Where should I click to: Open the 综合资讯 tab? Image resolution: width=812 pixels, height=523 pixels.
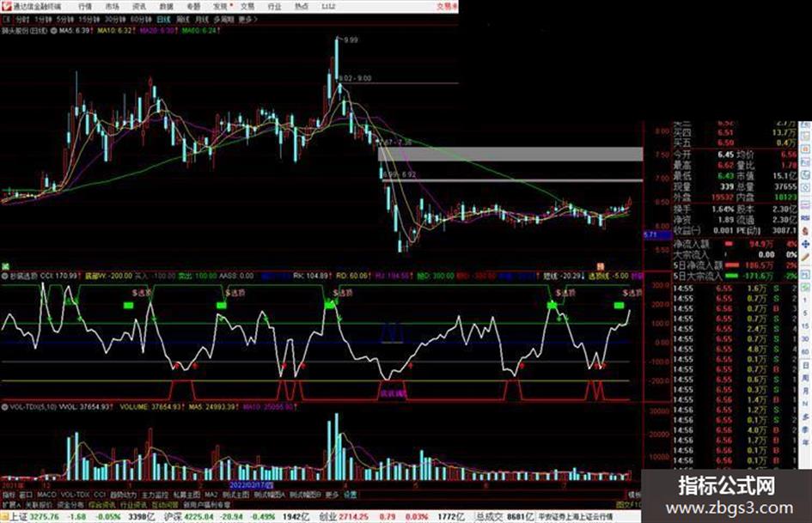pyautogui.click(x=101, y=504)
